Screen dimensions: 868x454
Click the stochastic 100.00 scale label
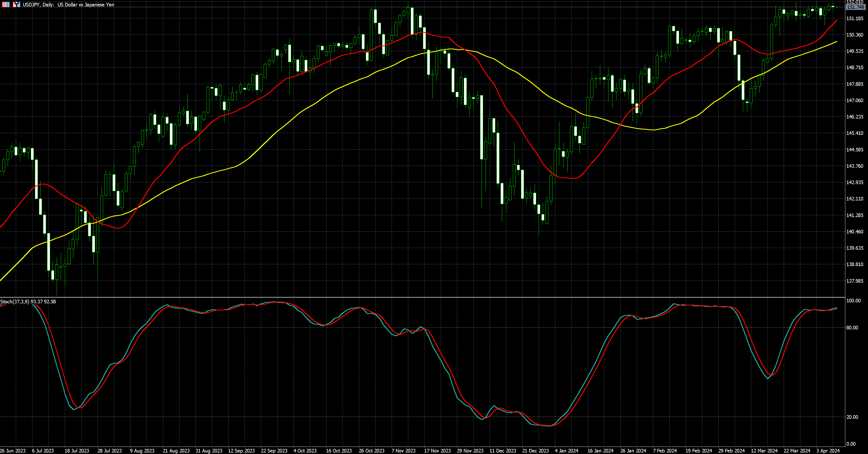coord(853,301)
